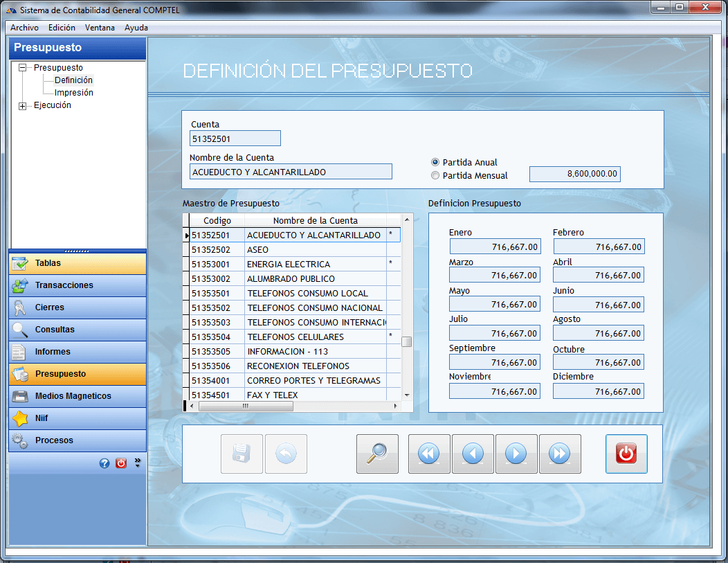728x563 pixels.
Task: Select row INFORMACION - 113
Action: point(294,351)
